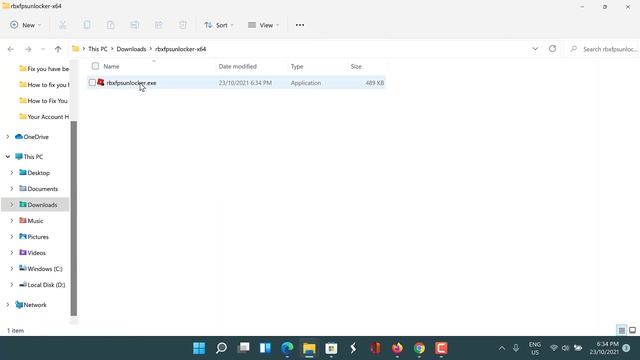Tick the select-all checkbox in the header
Viewport: 640px width, 360px height.
click(95, 66)
